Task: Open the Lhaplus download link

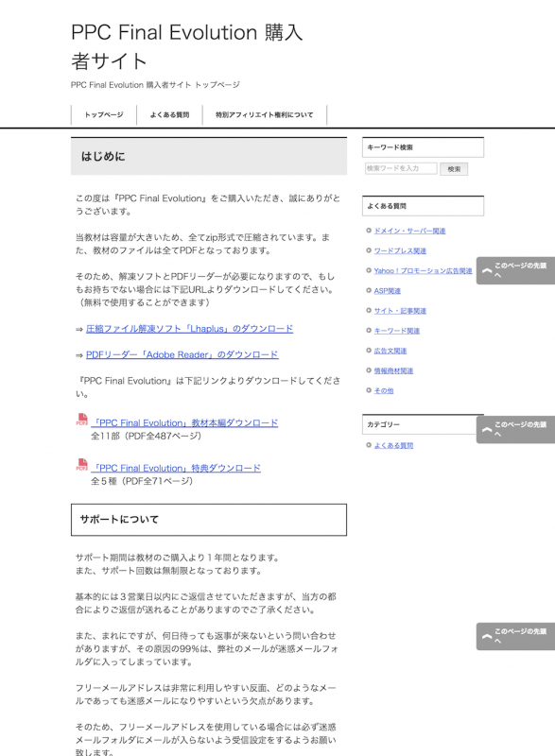Action: (x=189, y=329)
